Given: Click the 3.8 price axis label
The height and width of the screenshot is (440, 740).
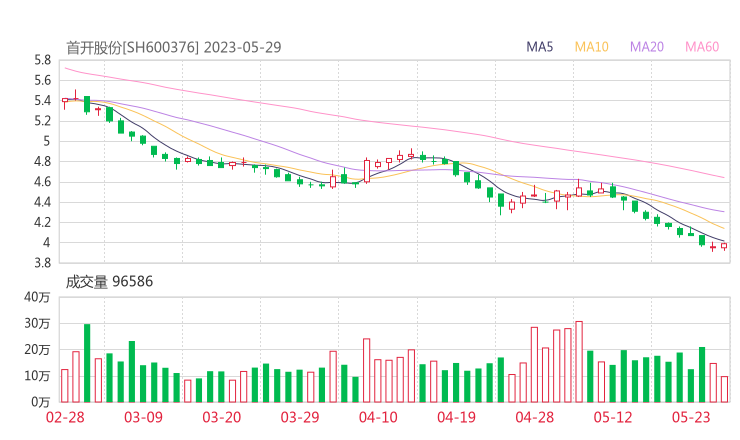Looking at the screenshot, I should (x=42, y=263).
